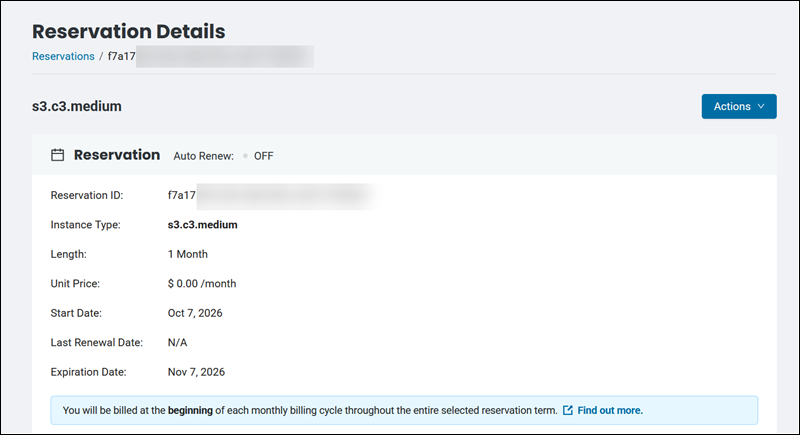Click the Auto Renew: label

pos(204,156)
